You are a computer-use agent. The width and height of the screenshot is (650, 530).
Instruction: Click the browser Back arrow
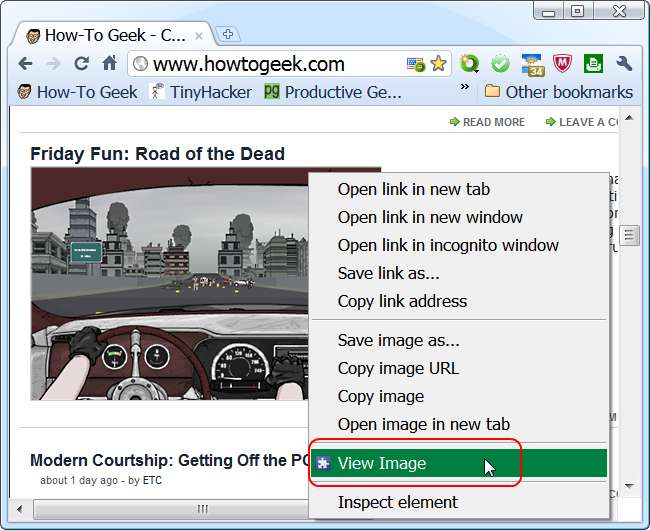click(26, 64)
